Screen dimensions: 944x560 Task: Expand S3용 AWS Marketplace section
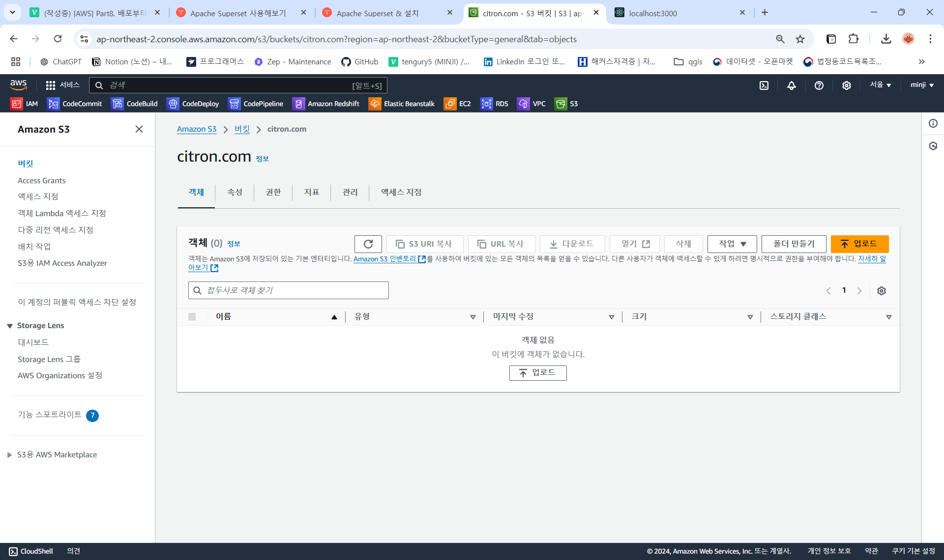click(x=9, y=455)
